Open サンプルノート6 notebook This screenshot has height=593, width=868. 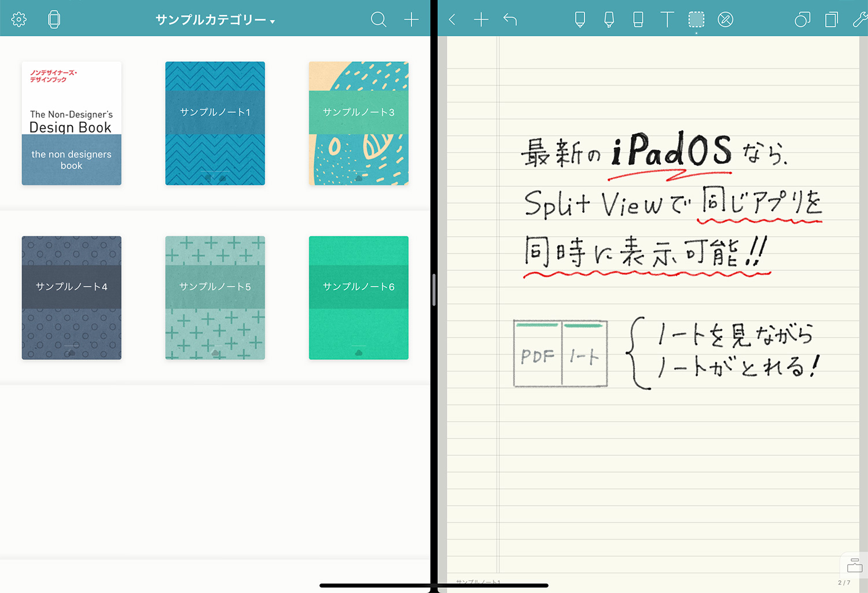click(359, 297)
